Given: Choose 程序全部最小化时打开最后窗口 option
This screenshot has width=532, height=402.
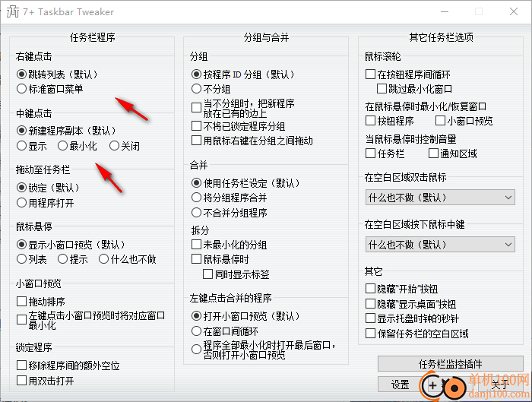Looking at the screenshot, I should tap(196, 350).
